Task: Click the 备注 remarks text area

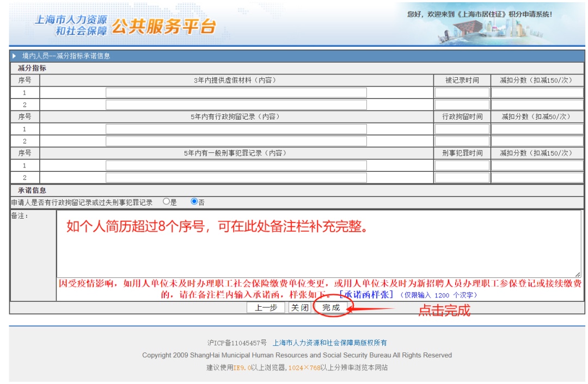Action: [x=318, y=244]
